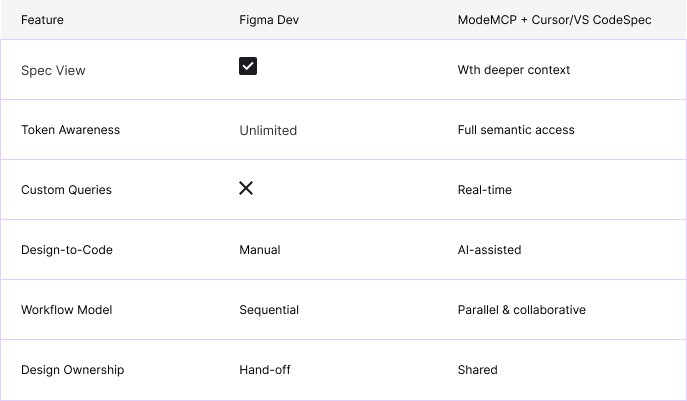Click the Design Ownership row label
This screenshot has height=401, width=687.
click(72, 370)
